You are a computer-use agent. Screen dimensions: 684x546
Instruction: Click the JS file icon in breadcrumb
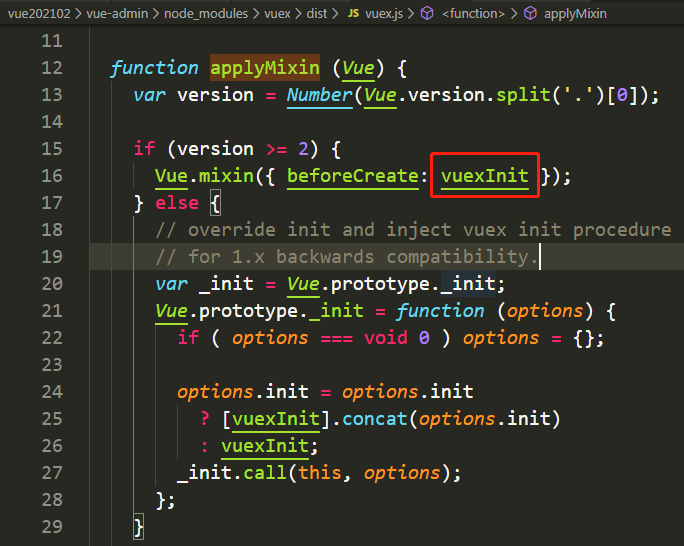[353, 14]
